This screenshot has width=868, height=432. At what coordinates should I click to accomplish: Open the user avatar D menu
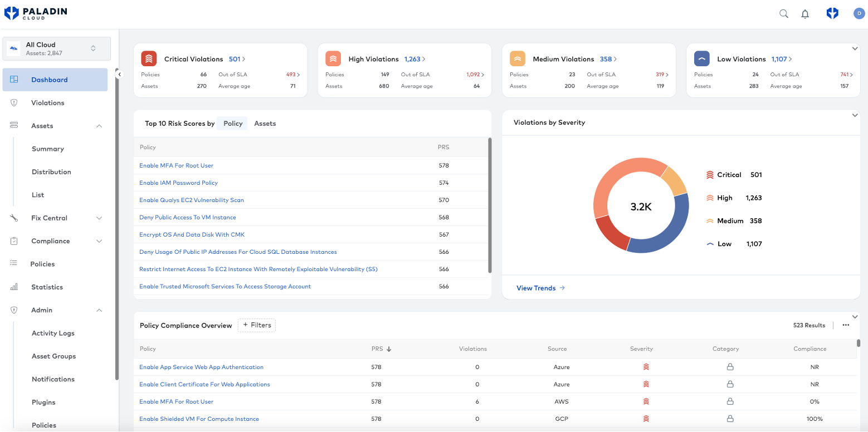coord(859,13)
